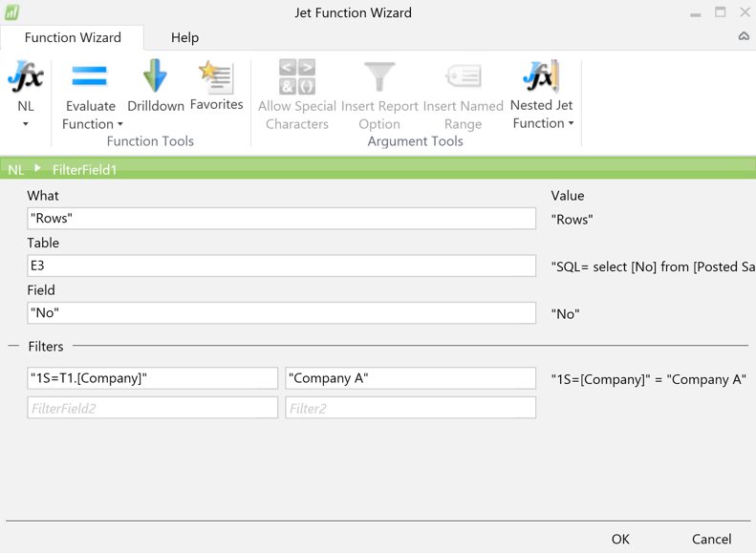This screenshot has height=553, width=756.
Task: Click the empty Filter2 input
Action: click(x=410, y=408)
